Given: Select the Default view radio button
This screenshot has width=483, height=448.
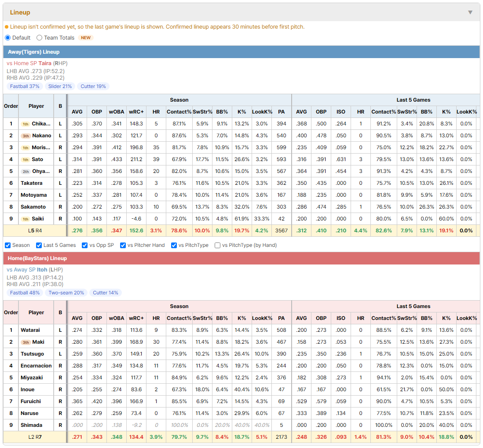Looking at the screenshot, I should click(x=8, y=37).
